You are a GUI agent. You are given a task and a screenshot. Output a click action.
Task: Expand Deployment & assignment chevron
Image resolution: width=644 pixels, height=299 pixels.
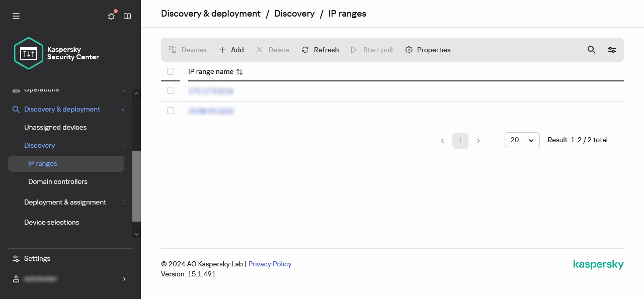pos(124,202)
